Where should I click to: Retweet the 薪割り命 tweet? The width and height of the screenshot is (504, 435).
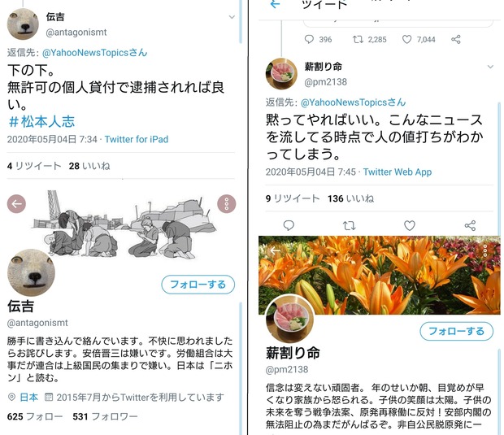tap(349, 225)
